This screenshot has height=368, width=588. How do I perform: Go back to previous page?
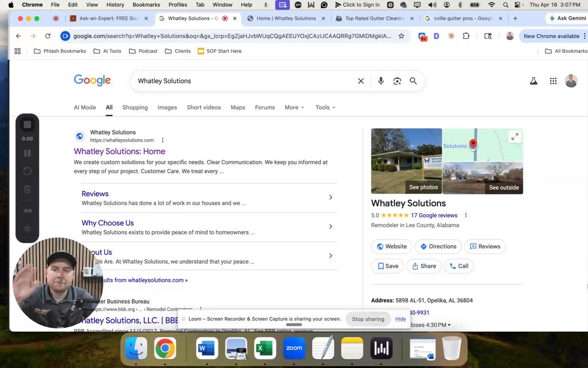18,36
